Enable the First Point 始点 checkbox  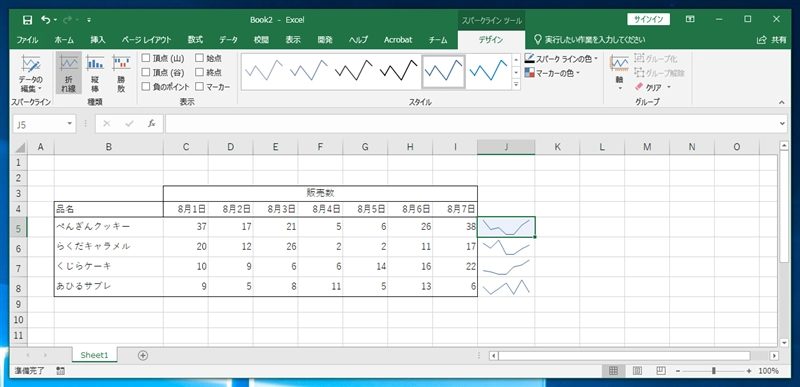[x=199, y=59]
